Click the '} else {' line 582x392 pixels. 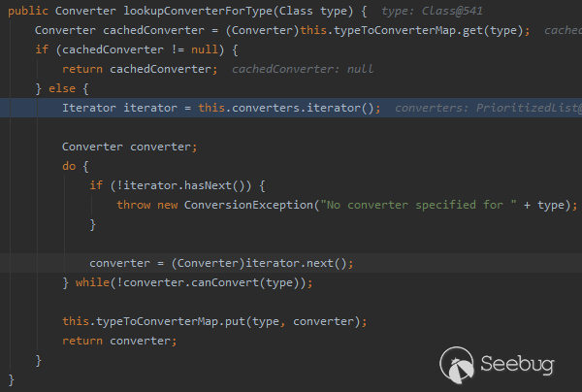62,88
